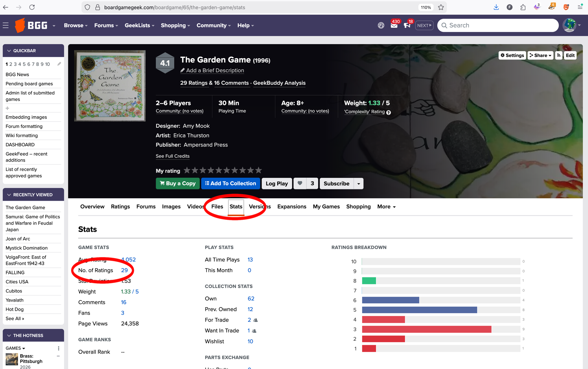Switch to the Ratings tab

click(x=120, y=207)
